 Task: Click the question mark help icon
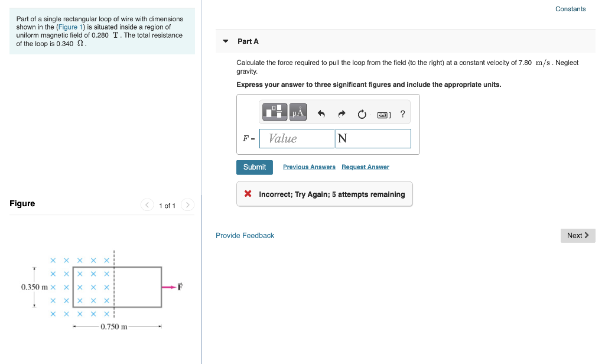pyautogui.click(x=402, y=113)
